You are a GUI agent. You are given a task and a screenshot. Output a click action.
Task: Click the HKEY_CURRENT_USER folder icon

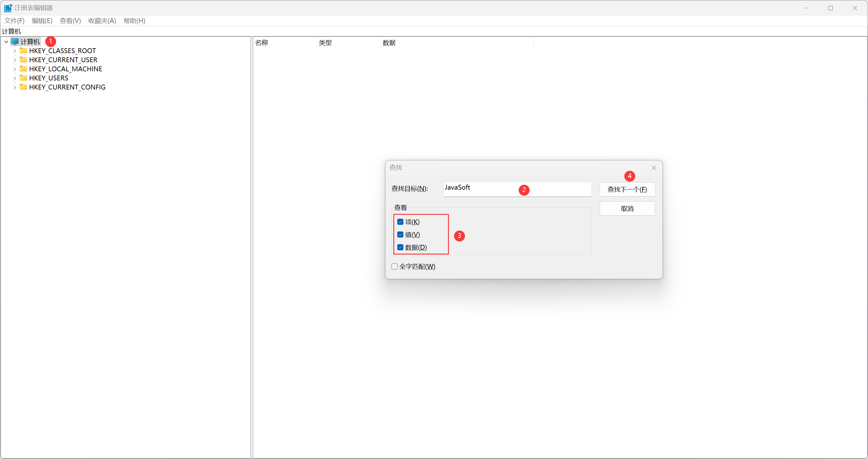pyautogui.click(x=23, y=60)
